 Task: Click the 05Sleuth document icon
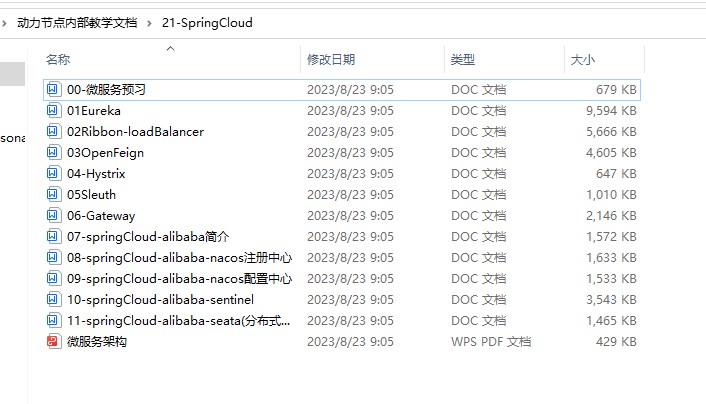[53, 195]
